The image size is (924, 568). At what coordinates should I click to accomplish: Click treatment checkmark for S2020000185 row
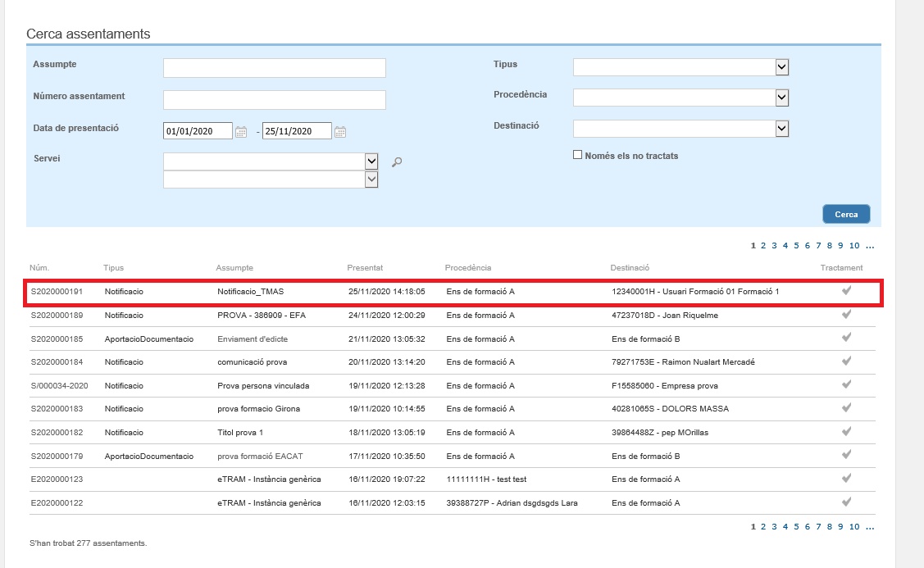coord(846,338)
